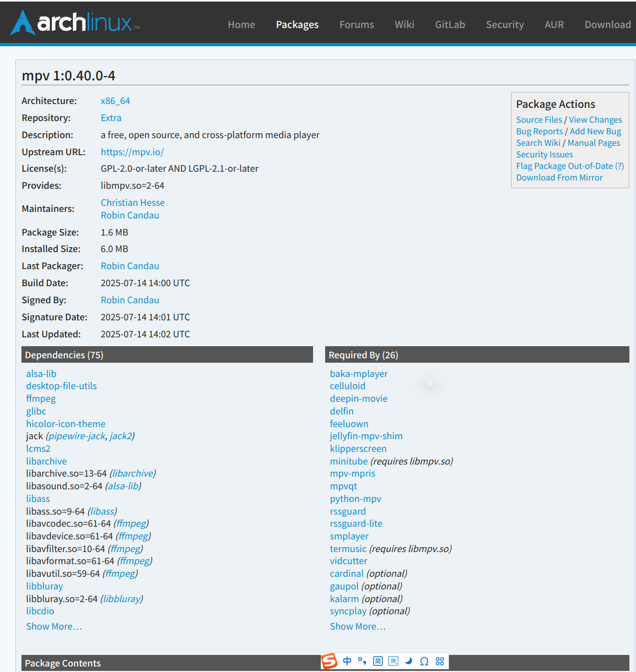This screenshot has height=672, width=636.
Task: Open the hicolor-icon-theme dependency
Action: [x=65, y=424]
